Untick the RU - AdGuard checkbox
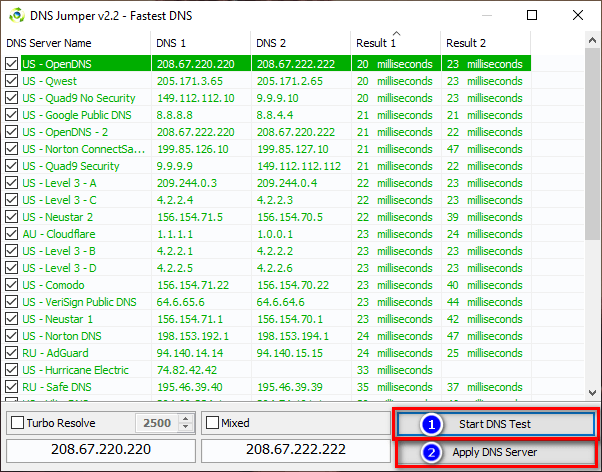The width and height of the screenshot is (602, 472). tap(12, 353)
